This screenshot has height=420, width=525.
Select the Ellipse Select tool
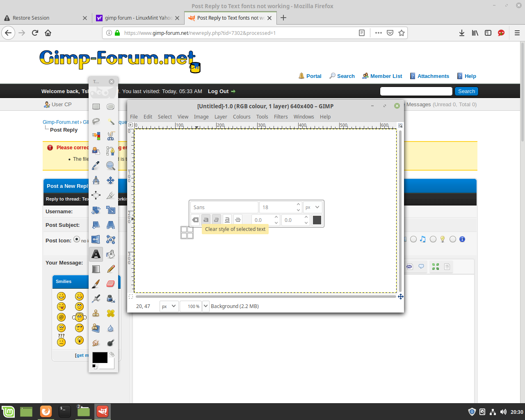[111, 107]
